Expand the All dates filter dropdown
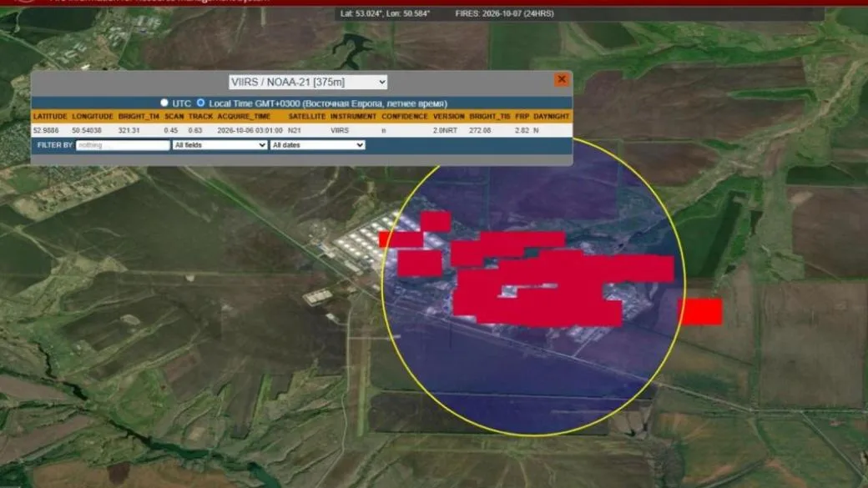 317,145
